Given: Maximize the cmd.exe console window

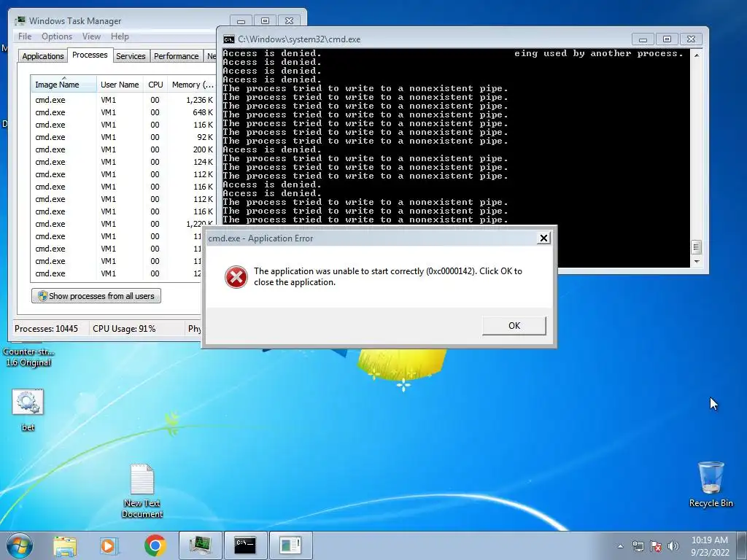Looking at the screenshot, I should 667,39.
